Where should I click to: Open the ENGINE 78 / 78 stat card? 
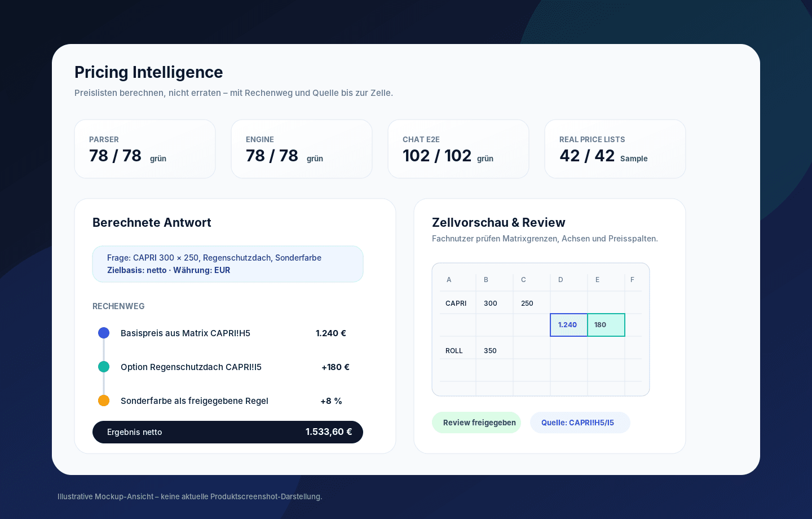point(302,149)
